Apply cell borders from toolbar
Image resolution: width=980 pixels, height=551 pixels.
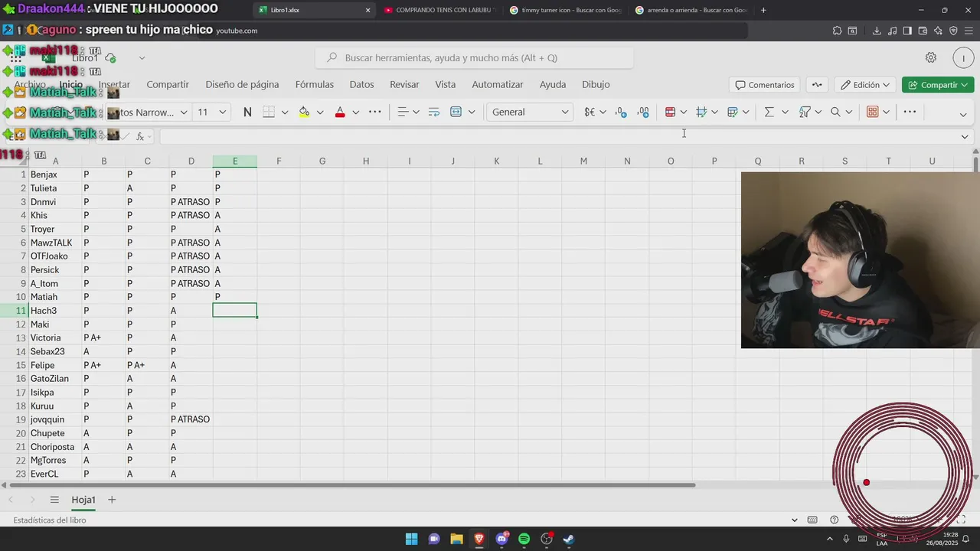point(269,112)
